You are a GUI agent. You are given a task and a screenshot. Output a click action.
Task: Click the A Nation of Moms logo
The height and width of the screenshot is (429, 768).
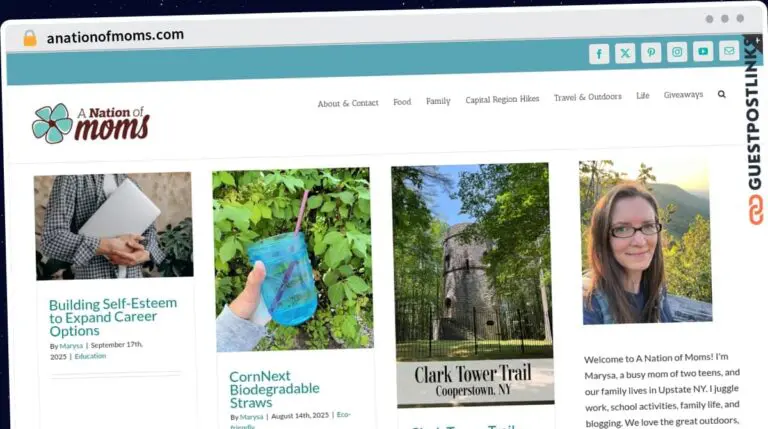pyautogui.click(x=90, y=123)
